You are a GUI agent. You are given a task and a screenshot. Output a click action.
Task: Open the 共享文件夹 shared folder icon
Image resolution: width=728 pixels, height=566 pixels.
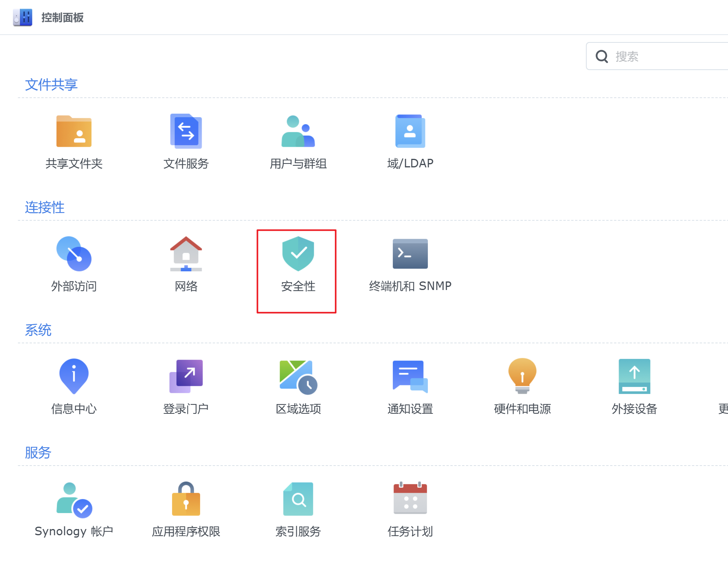tap(74, 132)
